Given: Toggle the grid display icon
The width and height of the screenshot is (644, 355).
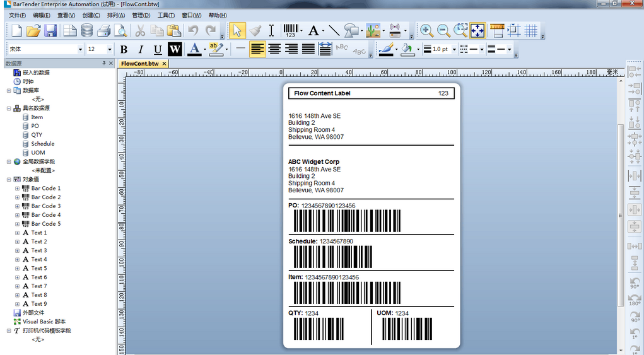Looking at the screenshot, I should [x=531, y=31].
